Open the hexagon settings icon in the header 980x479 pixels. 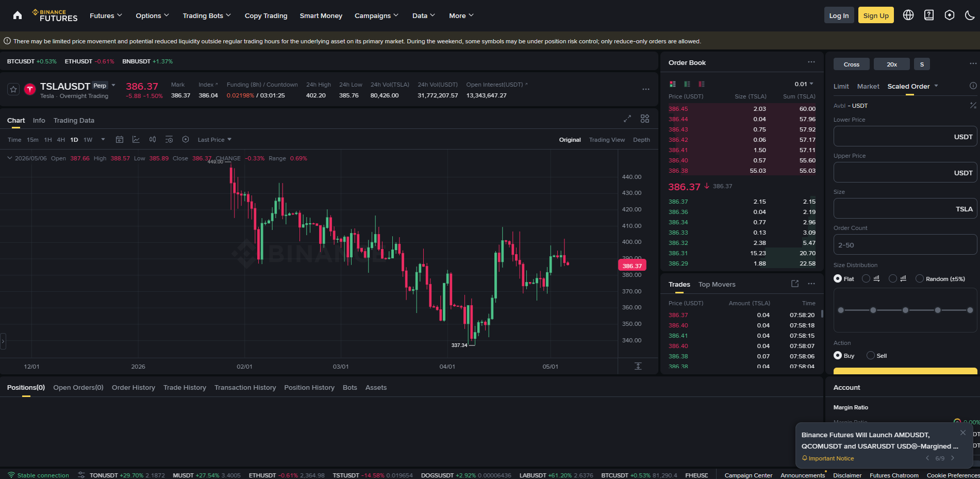[950, 15]
